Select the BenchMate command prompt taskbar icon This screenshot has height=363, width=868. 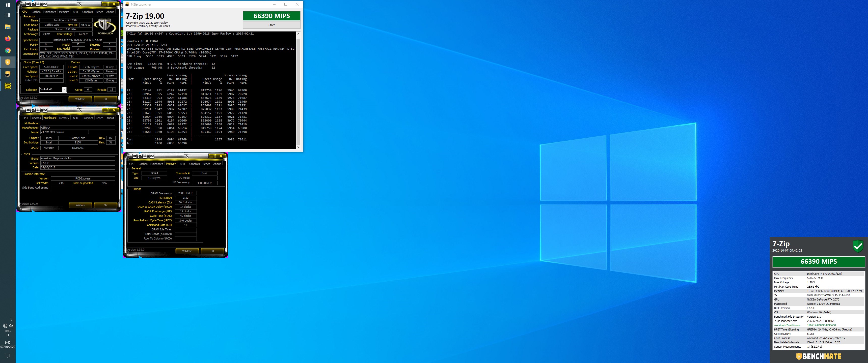(x=8, y=74)
